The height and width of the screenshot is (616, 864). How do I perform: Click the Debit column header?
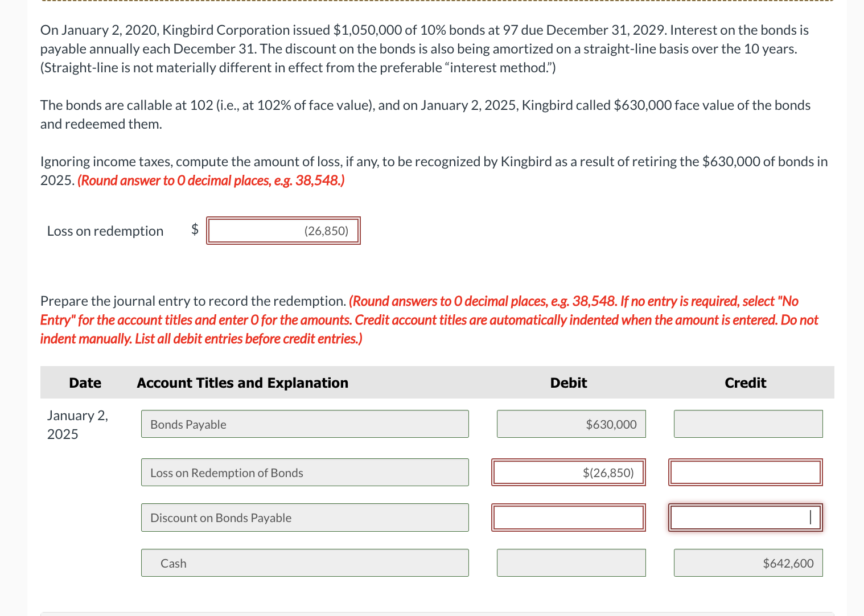coord(568,383)
